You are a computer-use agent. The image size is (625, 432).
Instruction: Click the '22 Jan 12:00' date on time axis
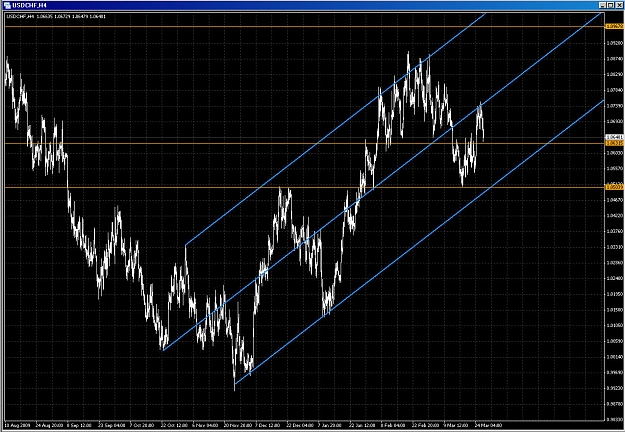click(x=362, y=425)
